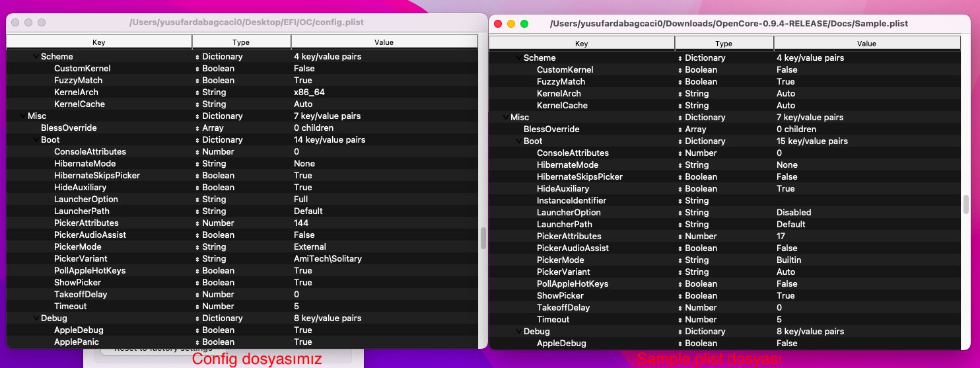Click the config.plist window scrollbar thumb
980x368 pixels.
point(483,238)
